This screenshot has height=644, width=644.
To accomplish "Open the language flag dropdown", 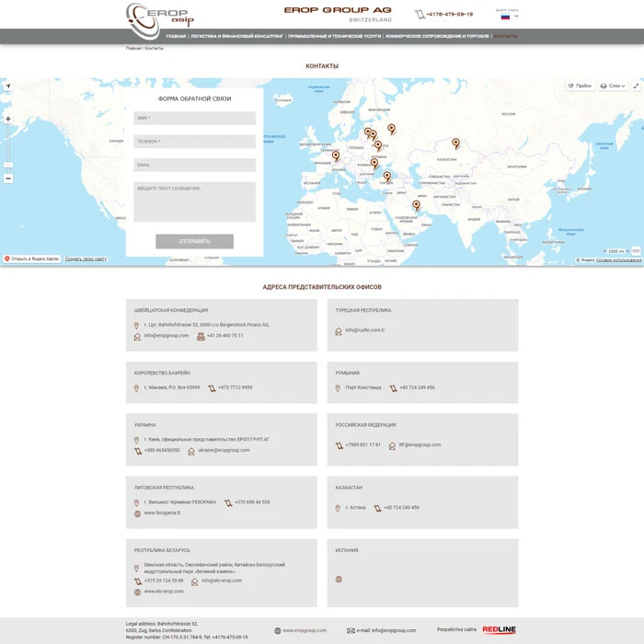I will 510,17.
